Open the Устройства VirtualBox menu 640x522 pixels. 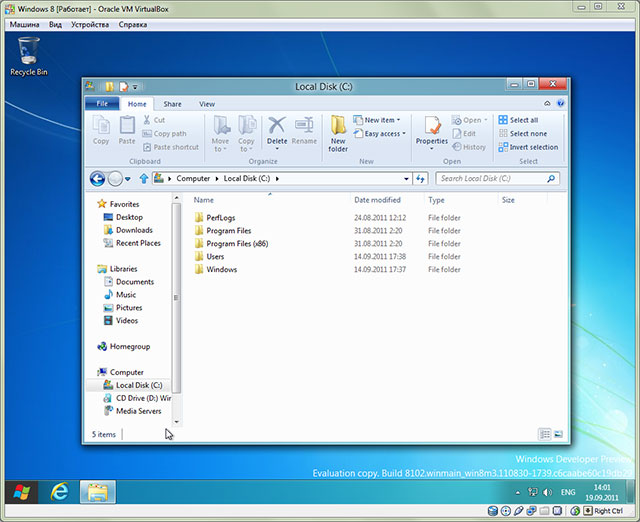tap(90, 24)
